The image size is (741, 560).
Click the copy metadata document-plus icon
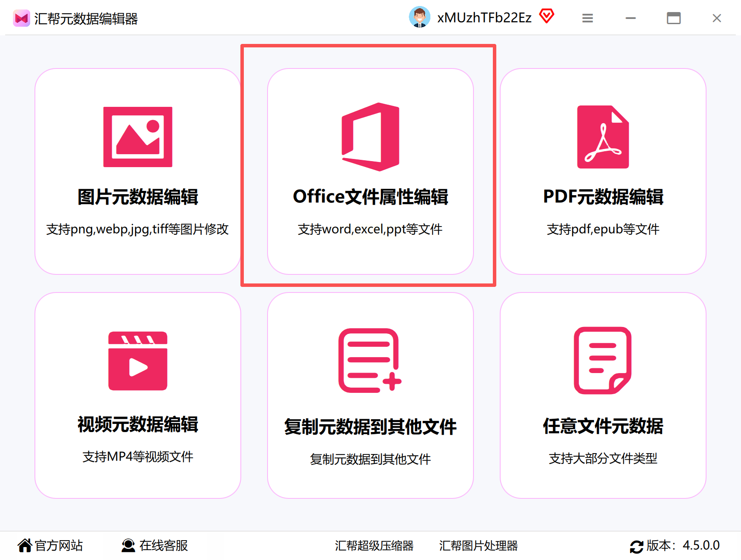tap(370, 361)
